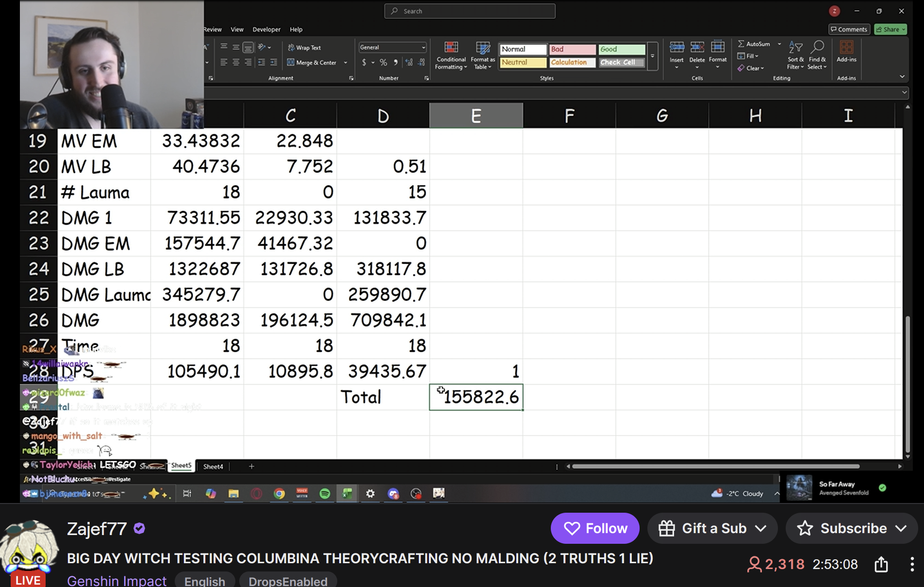Toggle bottom align in Alignment group
The height and width of the screenshot is (587, 924).
[x=248, y=47]
